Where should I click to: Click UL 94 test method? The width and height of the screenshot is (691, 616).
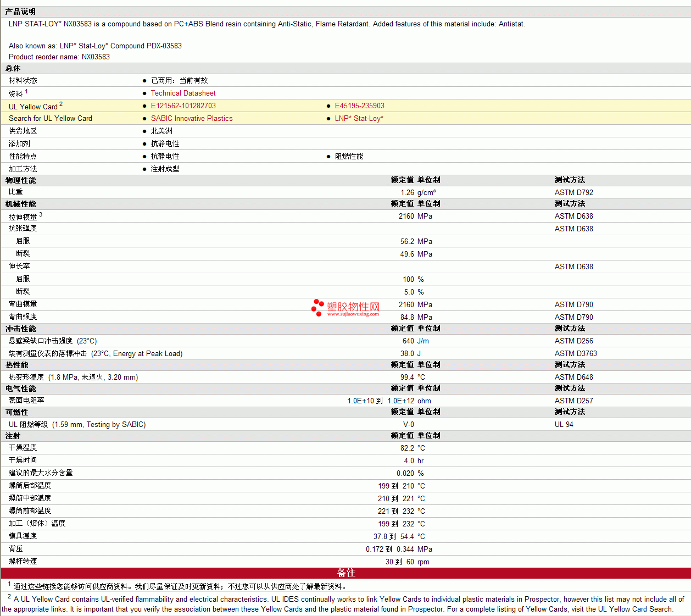click(x=564, y=425)
